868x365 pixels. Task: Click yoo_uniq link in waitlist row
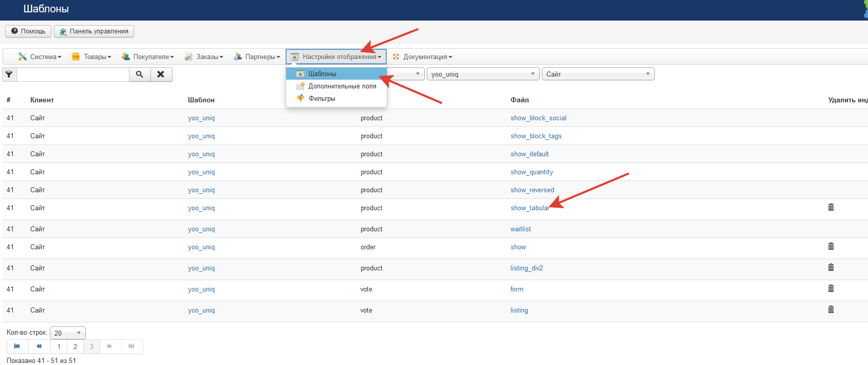[x=201, y=229]
